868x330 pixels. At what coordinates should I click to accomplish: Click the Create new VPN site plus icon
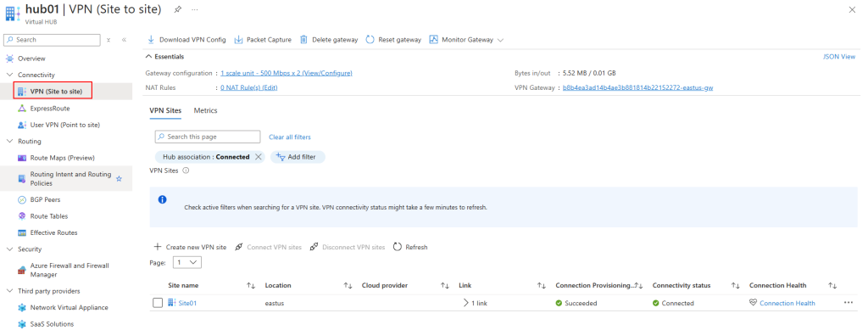point(158,247)
